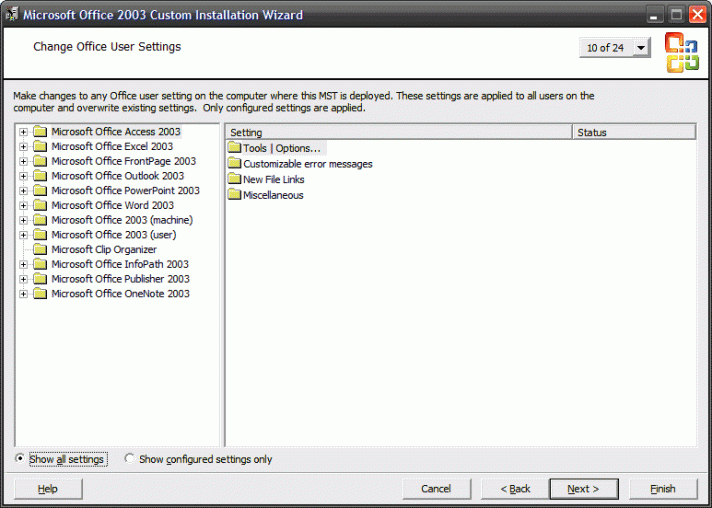Select Microsoft Office 2003 (user) tree label
Viewport: 712px width, 508px height.
[114, 235]
